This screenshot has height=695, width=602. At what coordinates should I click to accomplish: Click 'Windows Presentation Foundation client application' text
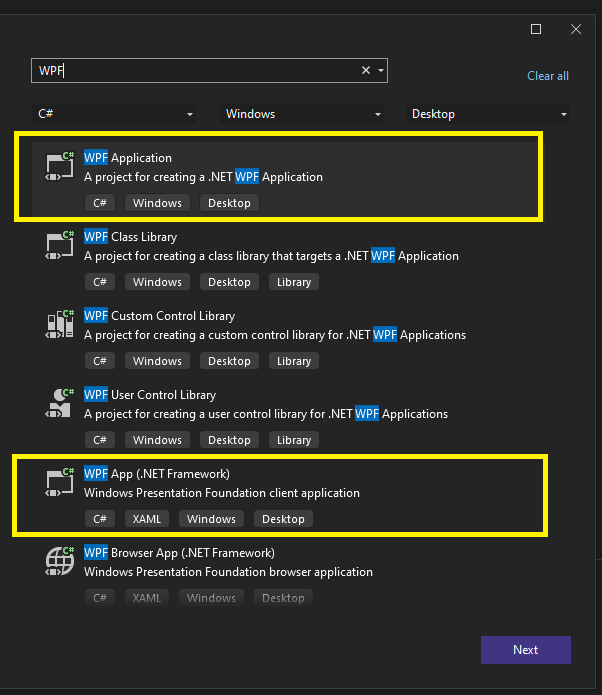[222, 493]
